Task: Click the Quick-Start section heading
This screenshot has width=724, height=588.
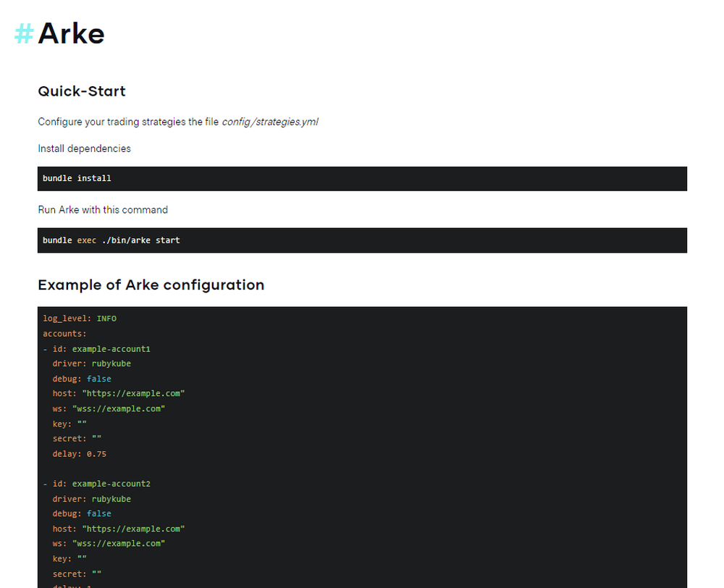Action: (x=81, y=91)
